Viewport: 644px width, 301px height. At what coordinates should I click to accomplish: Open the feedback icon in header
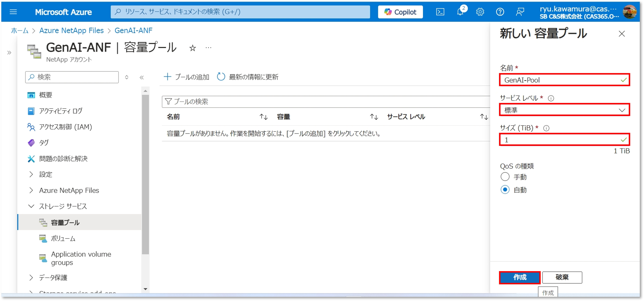click(x=520, y=12)
